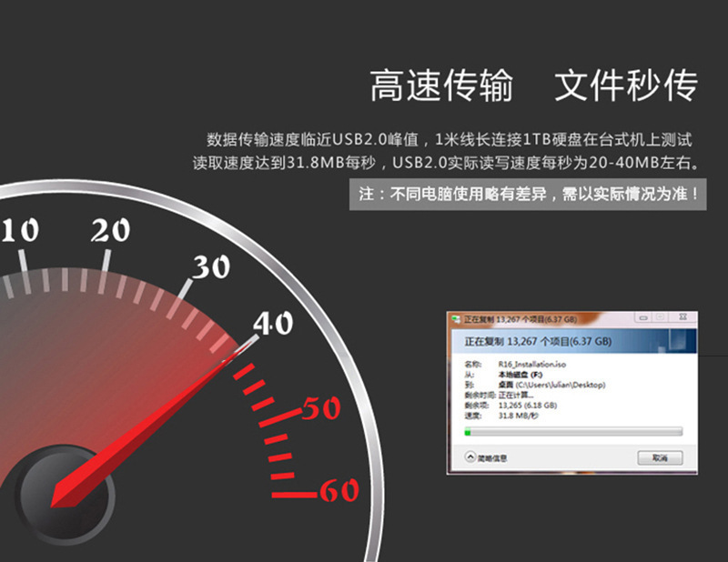
Task: Click dialog header 正在复制 13,267 个项目(6.37 GB)
Action: coord(538,342)
